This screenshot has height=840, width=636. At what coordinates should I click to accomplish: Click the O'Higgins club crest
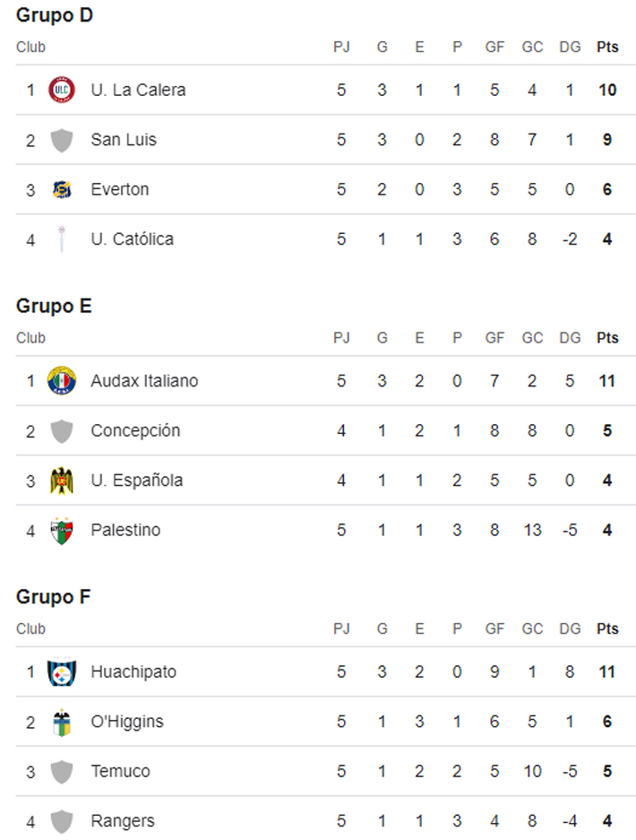click(62, 722)
